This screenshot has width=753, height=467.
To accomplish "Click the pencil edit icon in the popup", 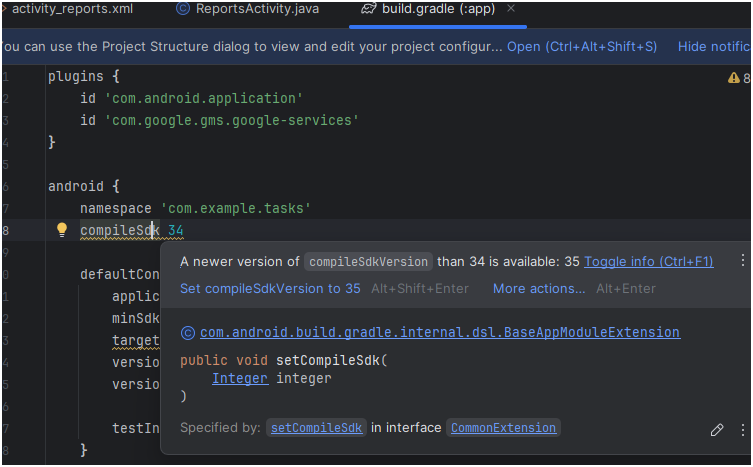I will (716, 430).
